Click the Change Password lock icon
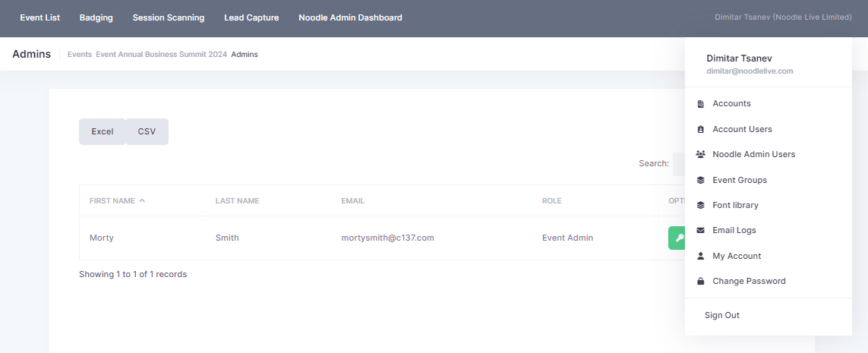The image size is (868, 353). tap(700, 281)
